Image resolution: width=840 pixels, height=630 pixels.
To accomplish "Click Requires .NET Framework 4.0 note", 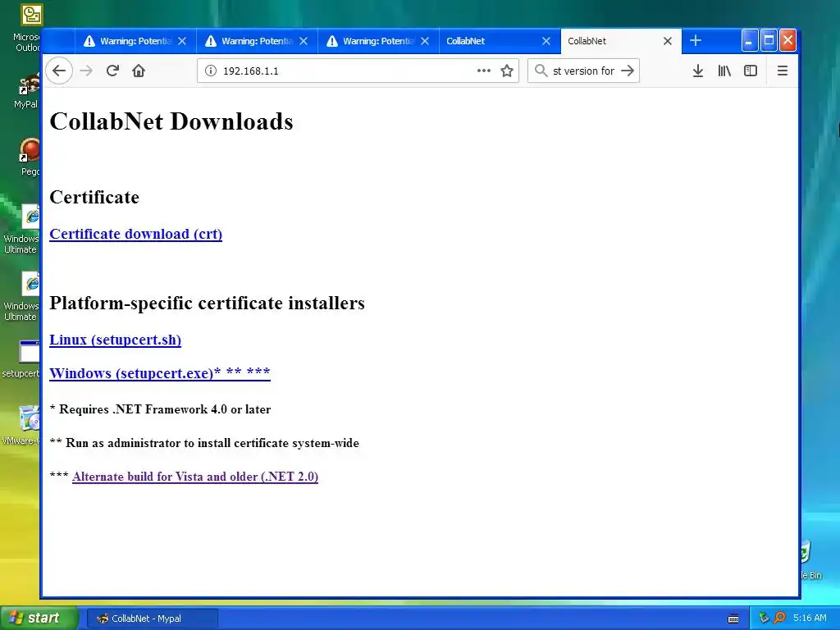I will coord(160,409).
